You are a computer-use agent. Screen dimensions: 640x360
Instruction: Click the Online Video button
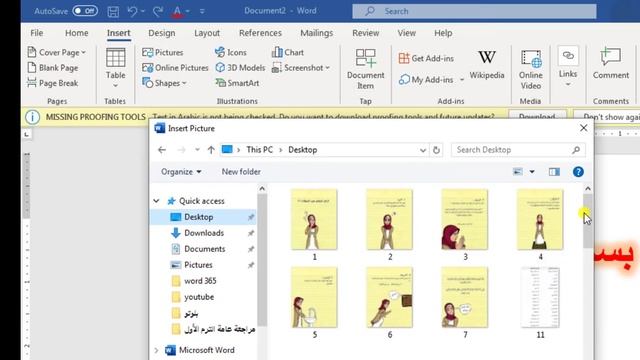[531, 69]
